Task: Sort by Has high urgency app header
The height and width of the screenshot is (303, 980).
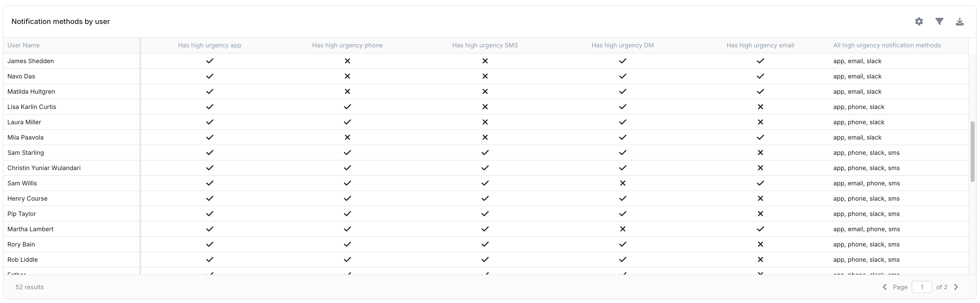Action: [x=210, y=45]
